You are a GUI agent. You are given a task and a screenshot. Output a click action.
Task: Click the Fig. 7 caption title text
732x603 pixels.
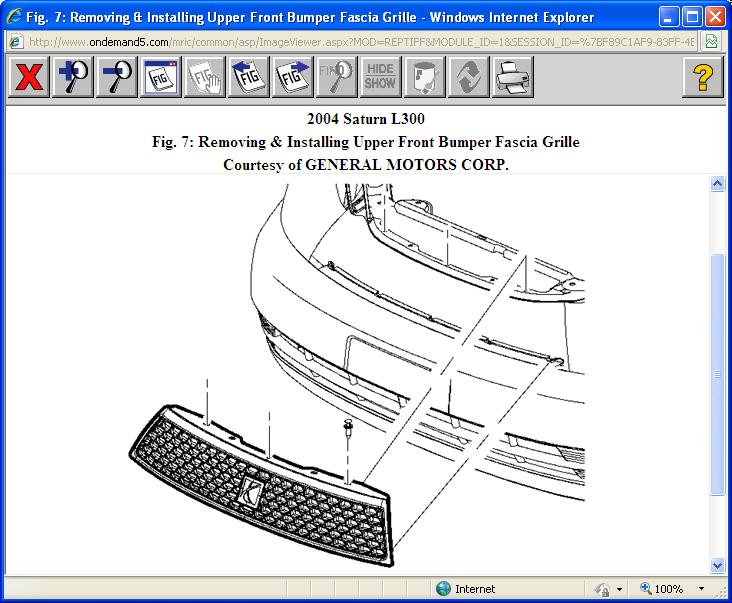[x=366, y=142]
